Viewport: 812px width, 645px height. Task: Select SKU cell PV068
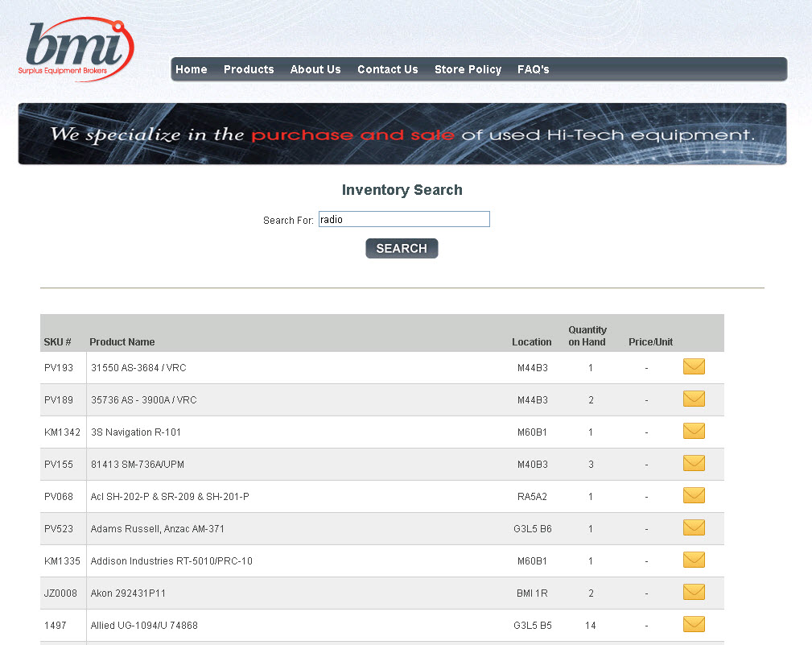point(59,496)
